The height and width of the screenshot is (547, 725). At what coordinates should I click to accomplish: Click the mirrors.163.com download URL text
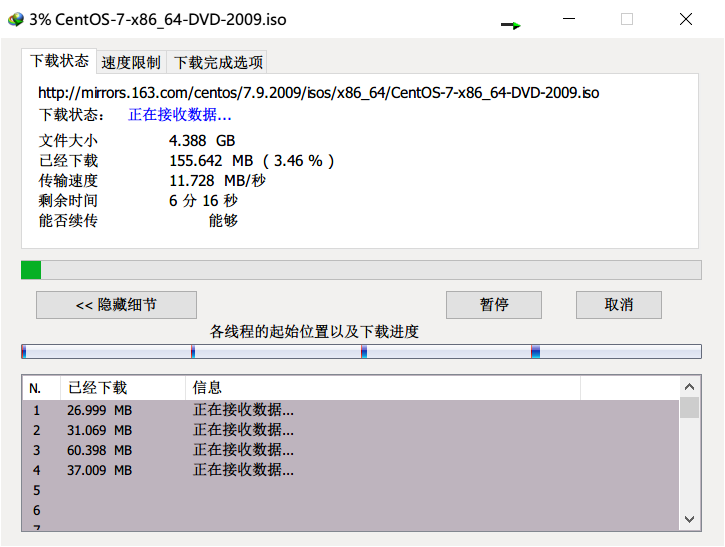[x=319, y=93]
